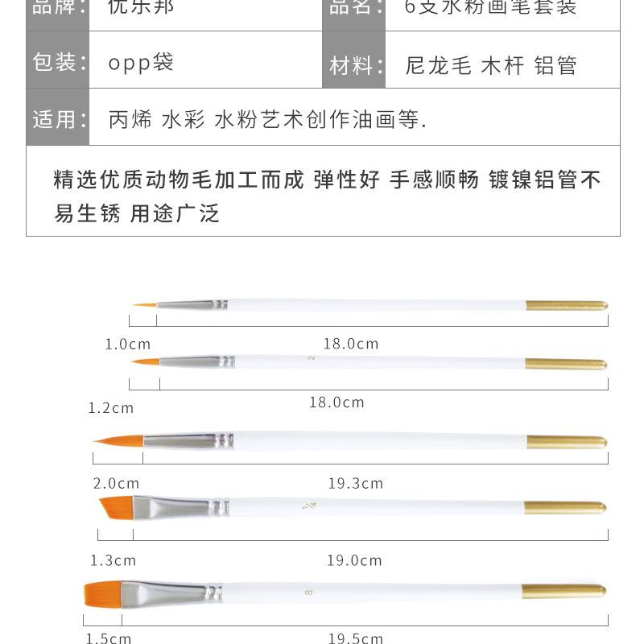Click the 1.2cm tip length label
The width and height of the screenshot is (644, 644).
coord(111,408)
